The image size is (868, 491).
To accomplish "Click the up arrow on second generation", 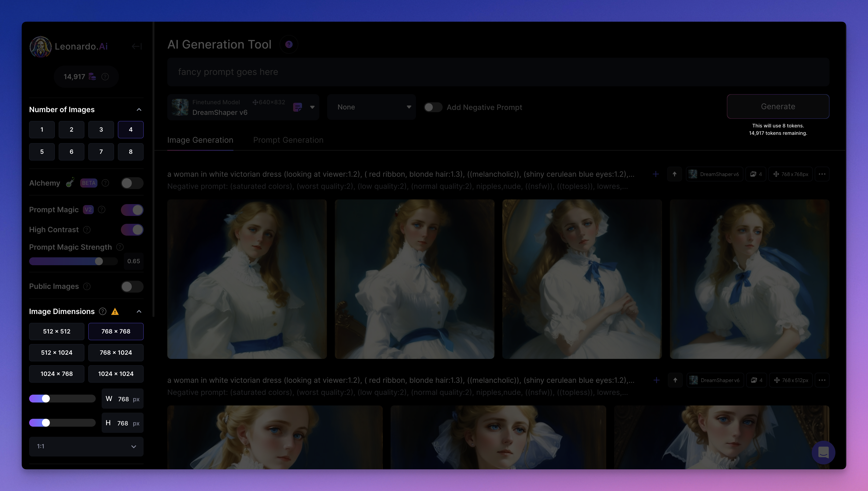I will (675, 380).
